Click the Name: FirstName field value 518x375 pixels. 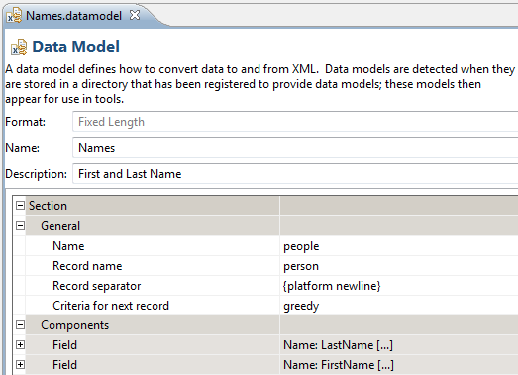pyautogui.click(x=338, y=365)
